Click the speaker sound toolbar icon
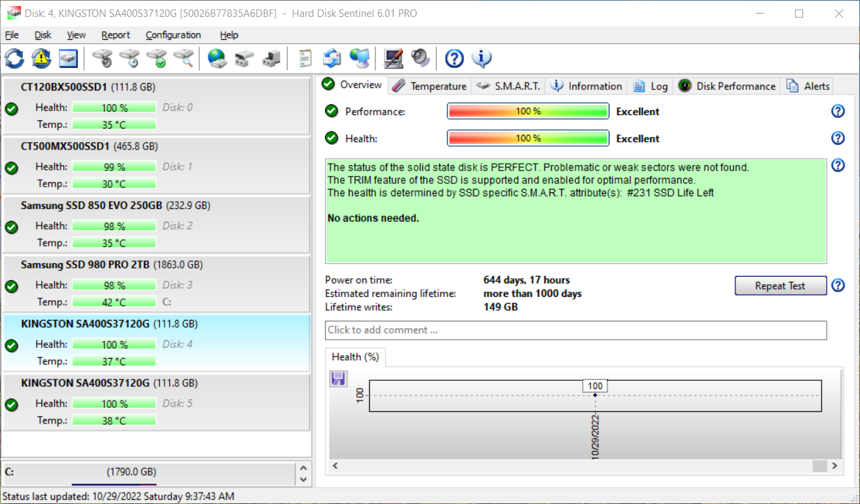Viewport: 860px width, 504px height. tap(421, 58)
